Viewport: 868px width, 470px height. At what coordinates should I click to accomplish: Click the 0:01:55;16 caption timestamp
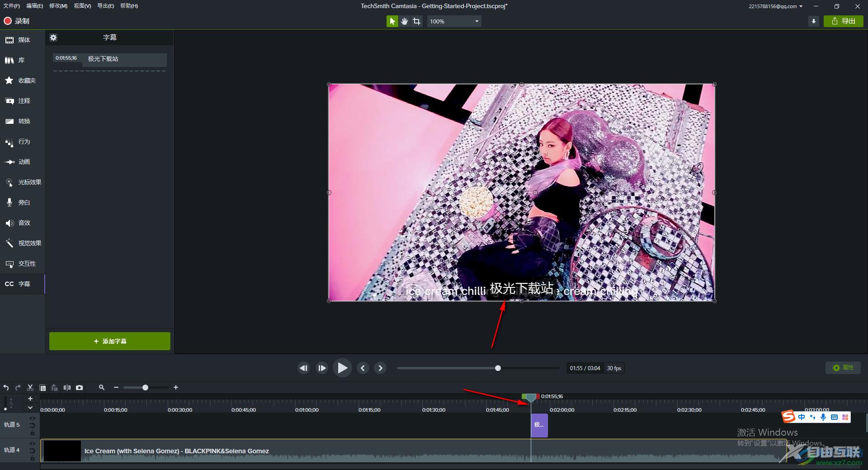click(x=66, y=58)
